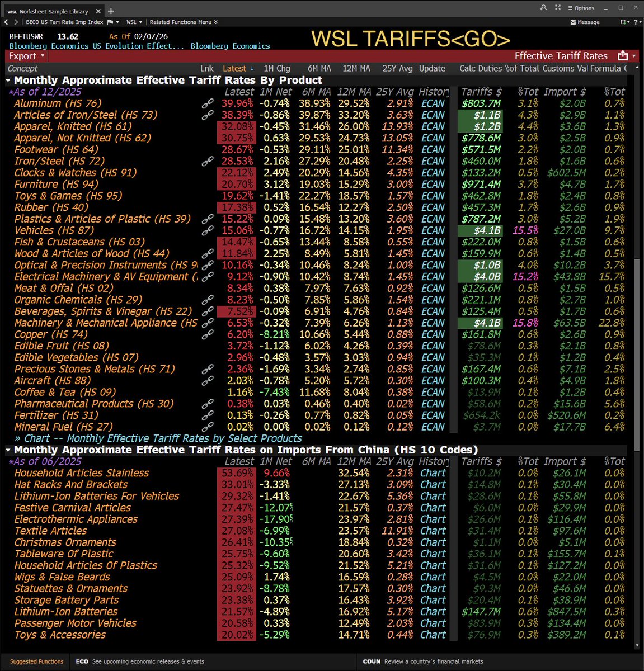
Task: Click the chain icon on Vehicles (HS 87)
Action: [208, 230]
